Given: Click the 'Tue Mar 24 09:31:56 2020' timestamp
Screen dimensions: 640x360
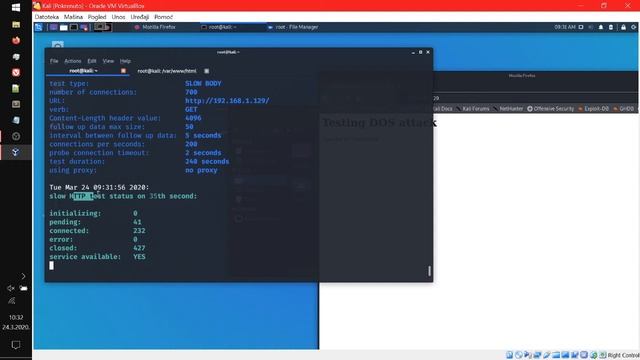Looking at the screenshot, I should tap(99, 187).
